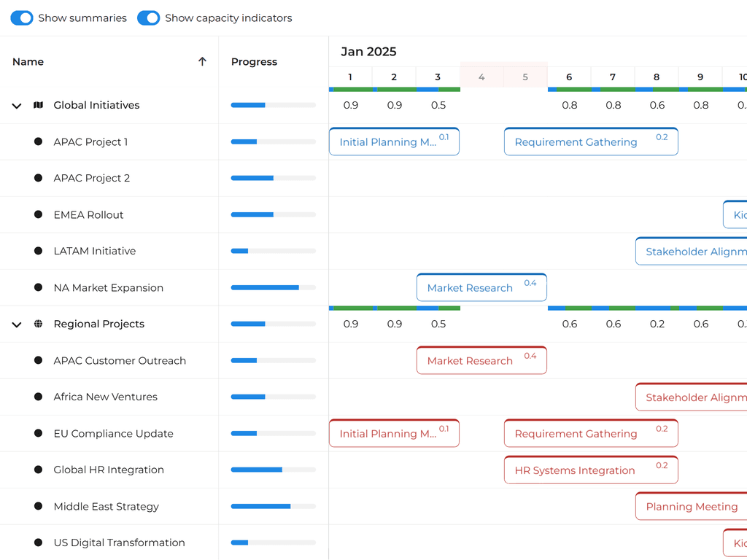Click the bullet icon next to NA Market Expansion
The image size is (747, 560).
pyautogui.click(x=39, y=288)
